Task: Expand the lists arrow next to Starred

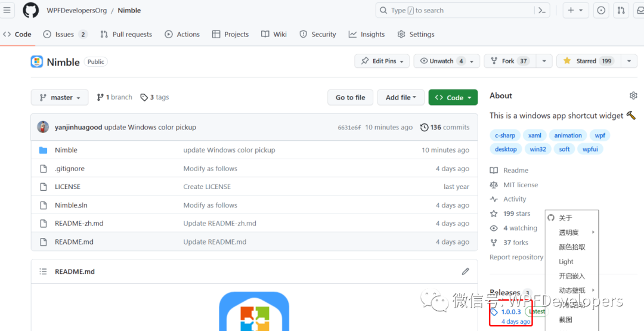Action: pos(629,61)
